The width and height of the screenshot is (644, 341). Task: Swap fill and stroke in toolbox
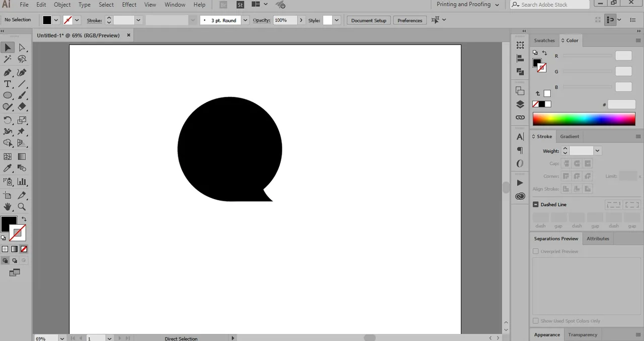point(24,219)
